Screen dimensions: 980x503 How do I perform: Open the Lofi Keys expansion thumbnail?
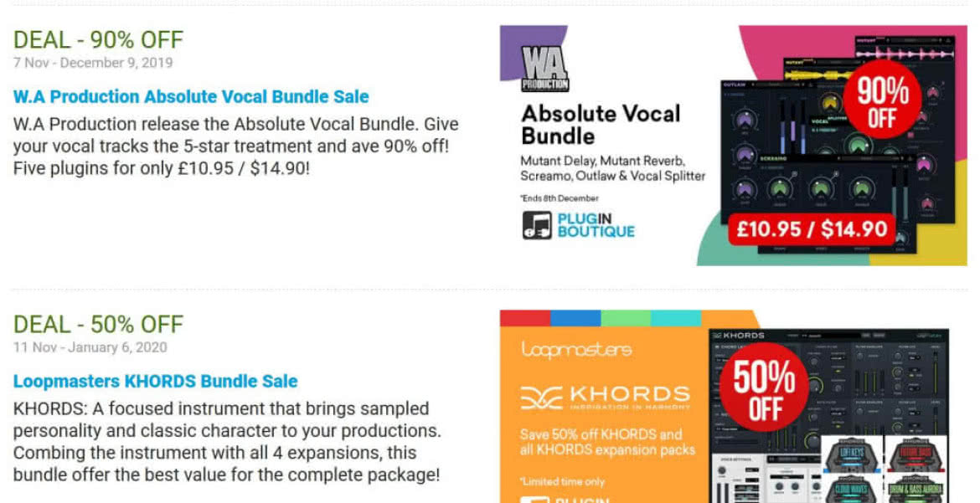(851, 454)
